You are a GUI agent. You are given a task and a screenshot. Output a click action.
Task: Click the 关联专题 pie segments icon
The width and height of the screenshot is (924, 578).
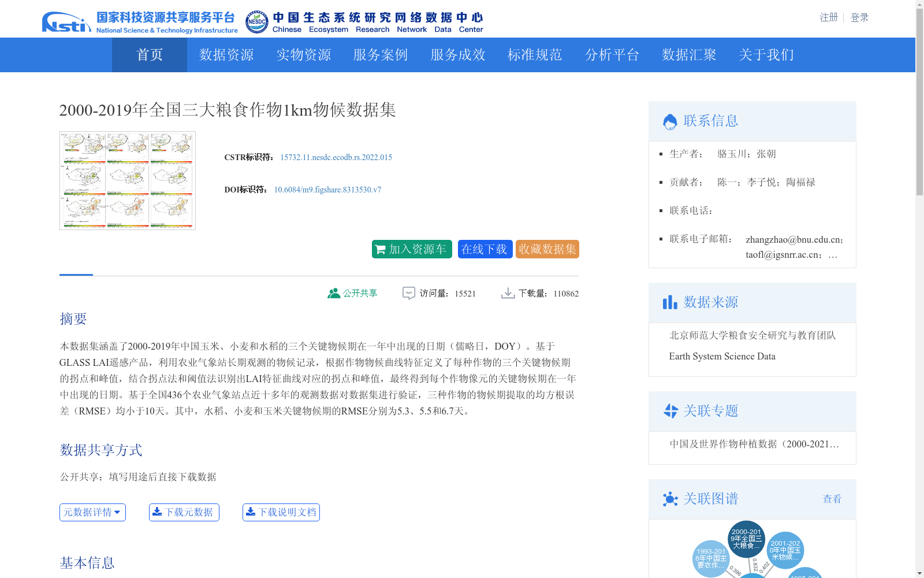click(x=670, y=411)
